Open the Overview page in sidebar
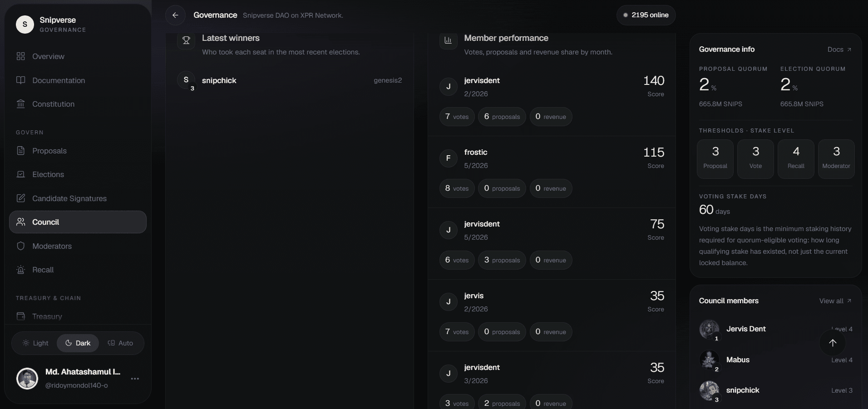 click(78, 56)
